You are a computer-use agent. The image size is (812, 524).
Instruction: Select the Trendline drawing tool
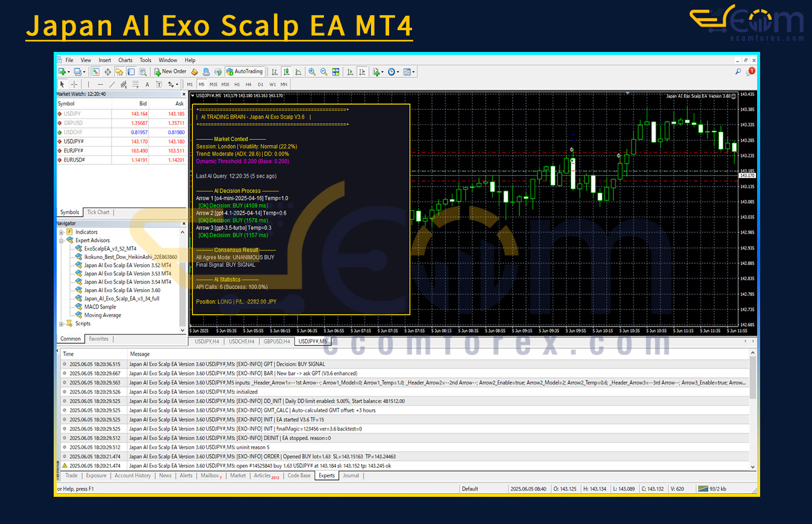tap(112, 85)
